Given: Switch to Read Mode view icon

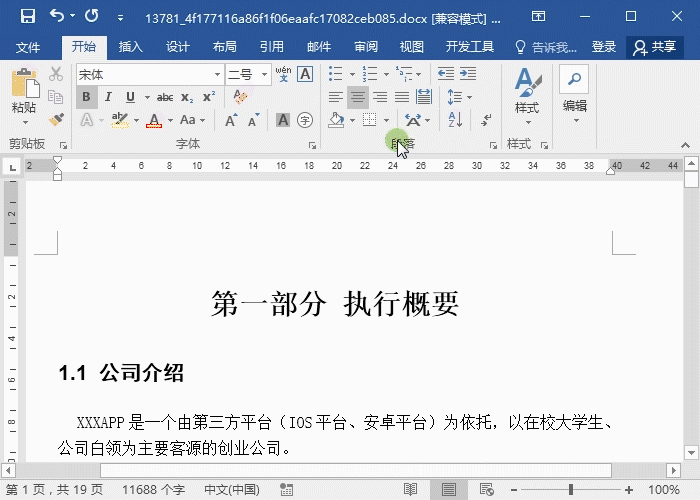Looking at the screenshot, I should (410, 489).
